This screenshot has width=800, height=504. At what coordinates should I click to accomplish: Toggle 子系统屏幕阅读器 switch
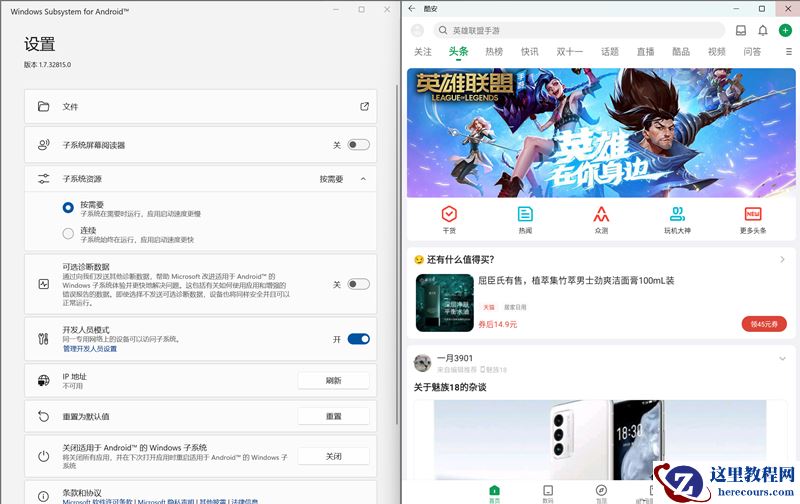(359, 145)
